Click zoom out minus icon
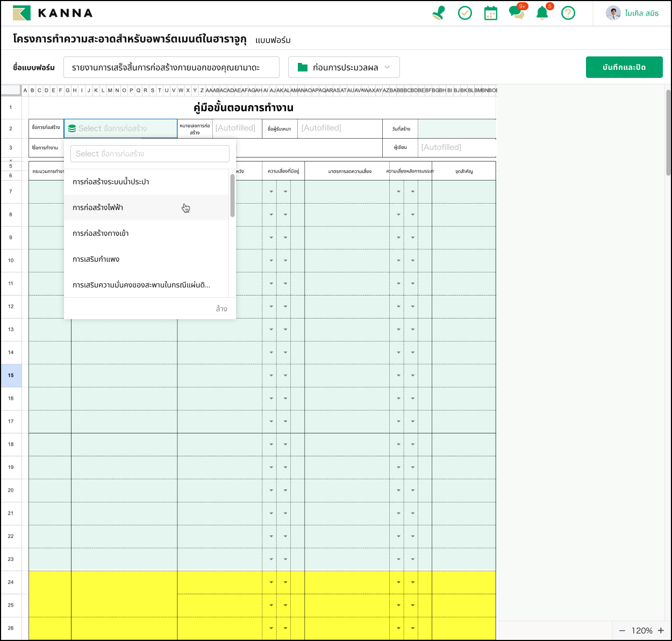The width and height of the screenshot is (672, 641). pyautogui.click(x=622, y=631)
